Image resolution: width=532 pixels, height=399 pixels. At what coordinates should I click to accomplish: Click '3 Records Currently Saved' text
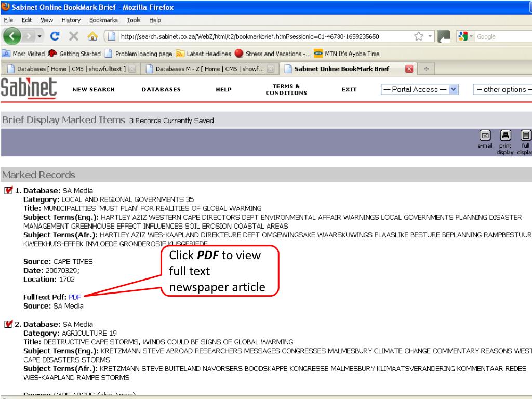(171, 121)
